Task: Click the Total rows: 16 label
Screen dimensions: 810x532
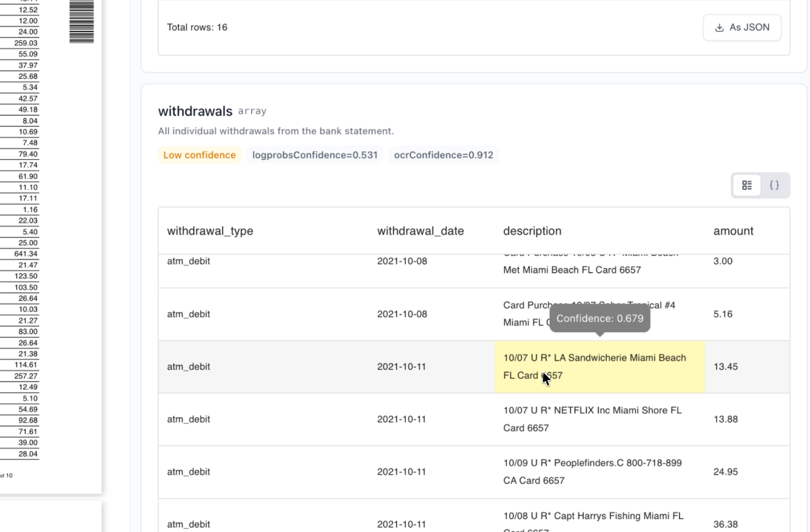Action: 197,28
